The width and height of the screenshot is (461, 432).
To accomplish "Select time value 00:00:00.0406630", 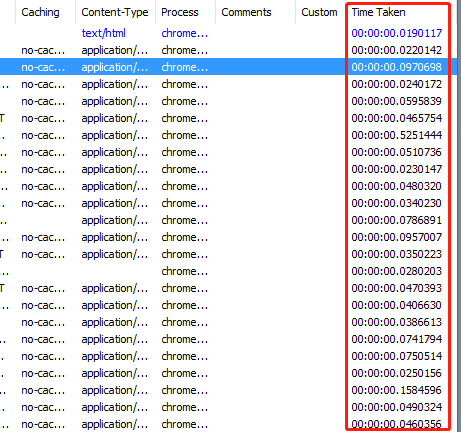I will pyautogui.click(x=397, y=305).
